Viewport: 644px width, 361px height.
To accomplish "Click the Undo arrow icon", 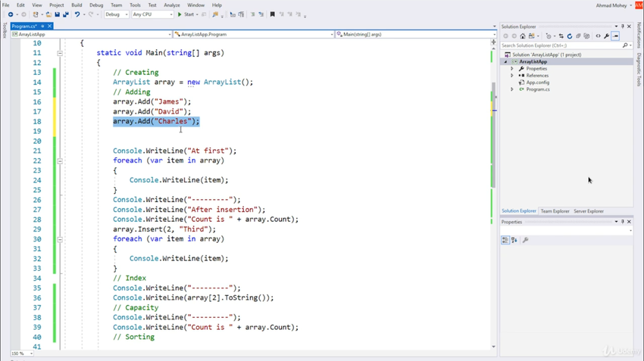I will click(77, 14).
